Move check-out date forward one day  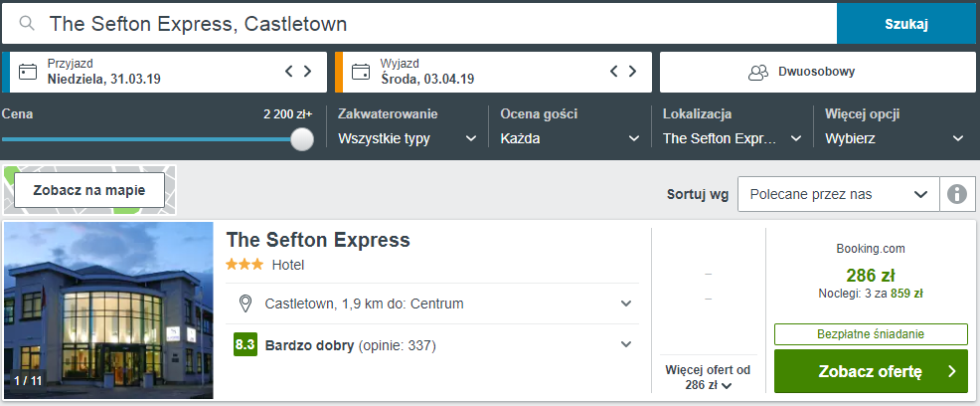click(632, 72)
